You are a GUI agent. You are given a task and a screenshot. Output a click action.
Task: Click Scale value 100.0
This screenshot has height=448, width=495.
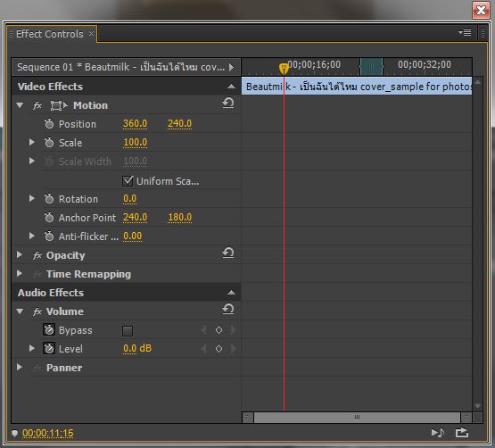tap(135, 142)
